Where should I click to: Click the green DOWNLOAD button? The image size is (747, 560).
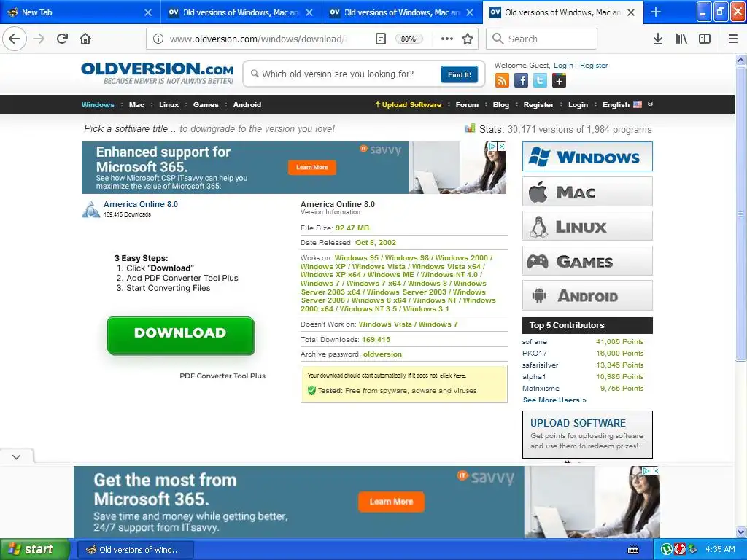[181, 335]
